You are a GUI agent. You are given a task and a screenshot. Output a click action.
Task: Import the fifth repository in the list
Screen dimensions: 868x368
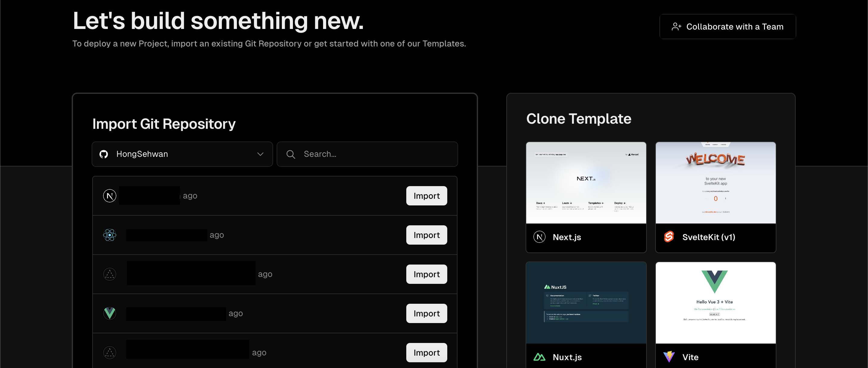click(426, 353)
